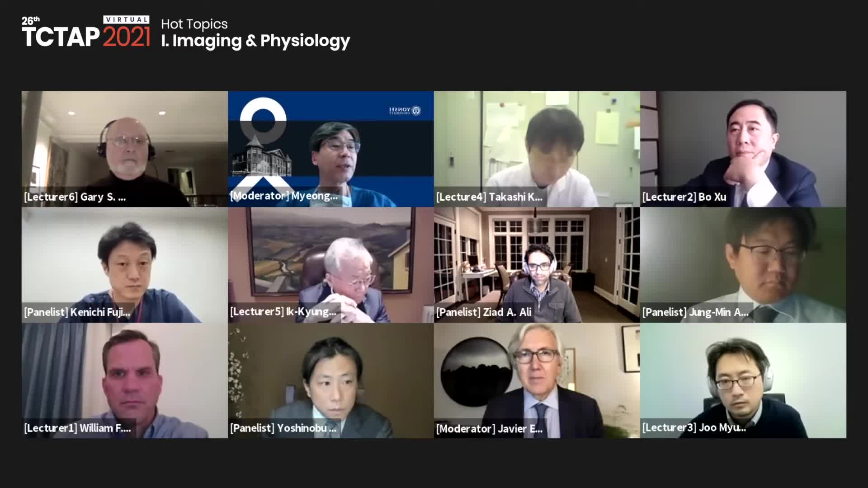The height and width of the screenshot is (488, 868).
Task: Choose Panelist Jung-Min A. video tile
Action: tap(743, 265)
